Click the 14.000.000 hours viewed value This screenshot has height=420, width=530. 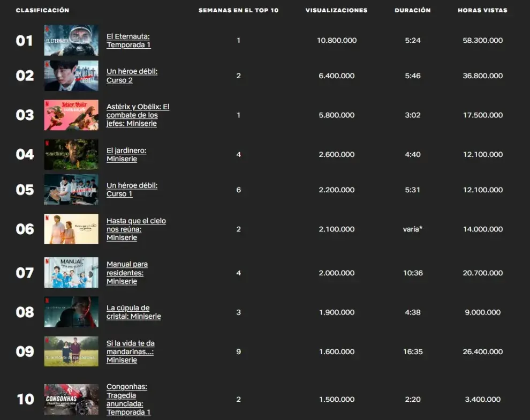[483, 229]
